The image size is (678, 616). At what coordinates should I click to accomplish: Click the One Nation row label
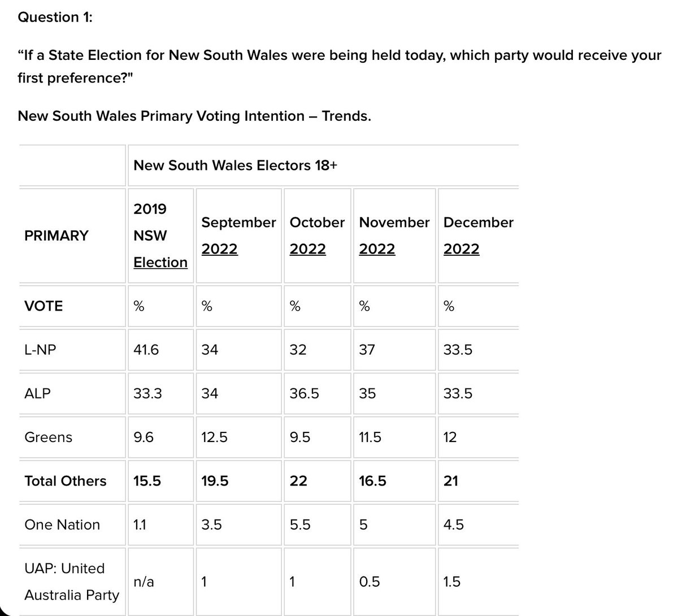[62, 525]
